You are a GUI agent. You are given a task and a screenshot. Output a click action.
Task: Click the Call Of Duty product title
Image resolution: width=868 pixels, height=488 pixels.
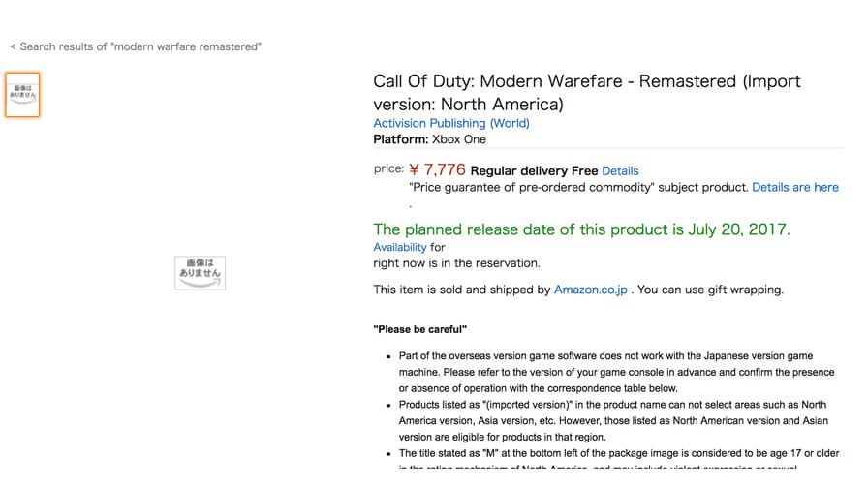point(587,92)
